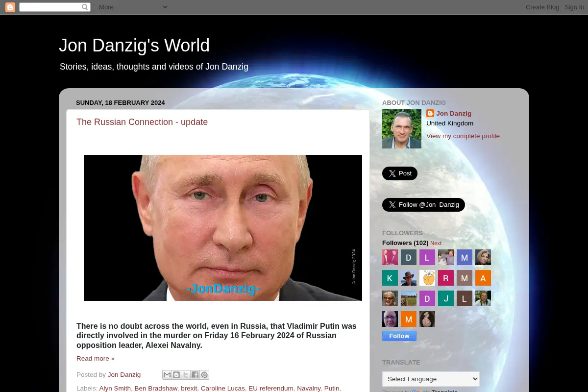Open the Select Language dropdown
The height and width of the screenshot is (392, 588).
point(431,379)
